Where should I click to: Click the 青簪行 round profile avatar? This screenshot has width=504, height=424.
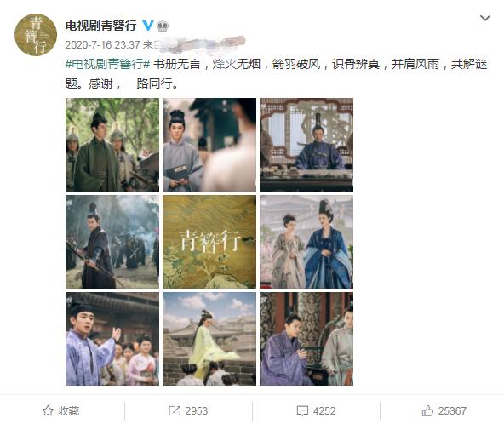(x=36, y=35)
